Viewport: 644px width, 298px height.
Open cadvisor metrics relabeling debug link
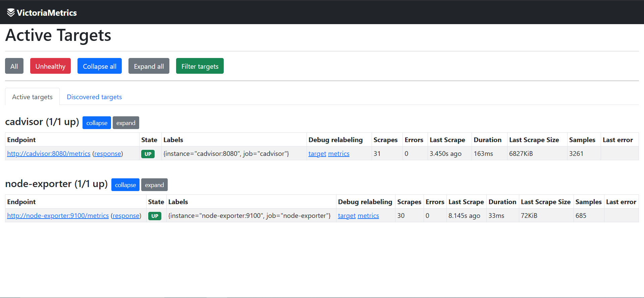tap(339, 154)
